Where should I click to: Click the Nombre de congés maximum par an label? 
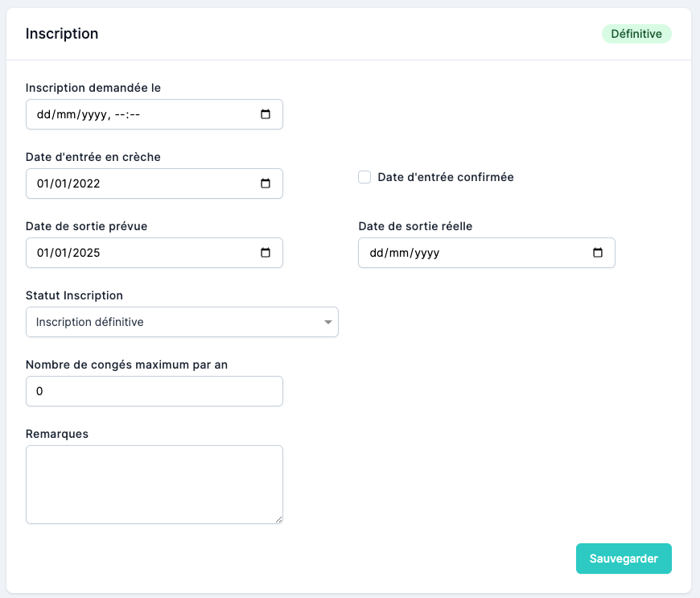[126, 365]
